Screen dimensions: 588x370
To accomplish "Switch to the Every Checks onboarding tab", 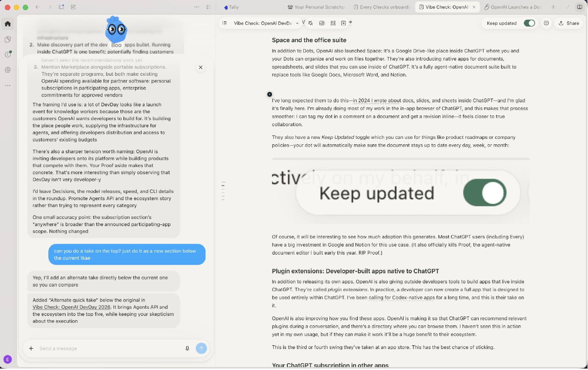I will (382, 7).
